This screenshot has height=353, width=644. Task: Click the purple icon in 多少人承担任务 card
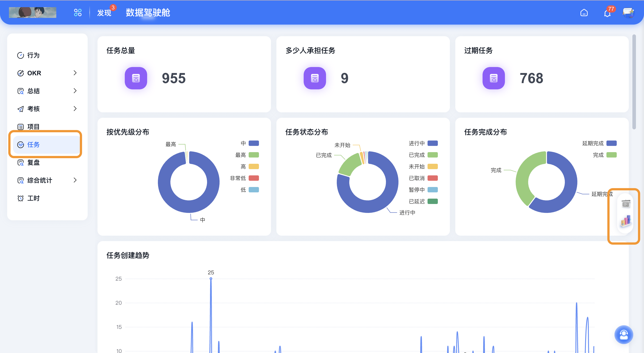314,78
